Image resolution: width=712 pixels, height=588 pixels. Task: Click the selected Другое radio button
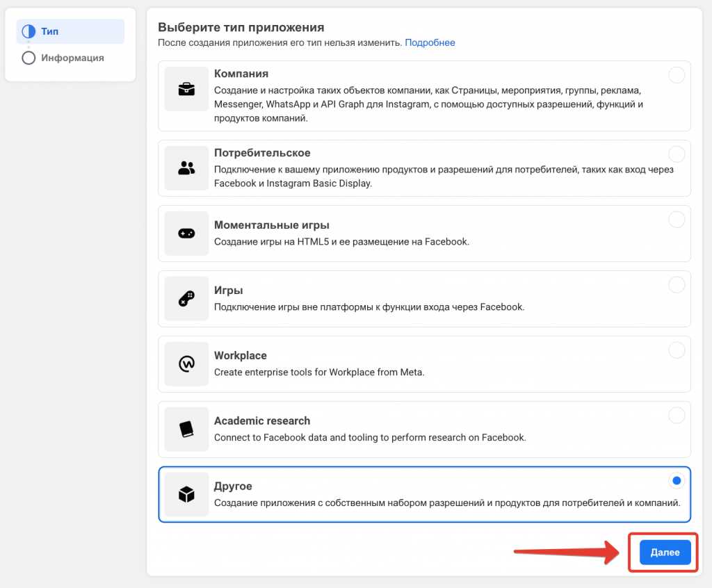click(677, 481)
